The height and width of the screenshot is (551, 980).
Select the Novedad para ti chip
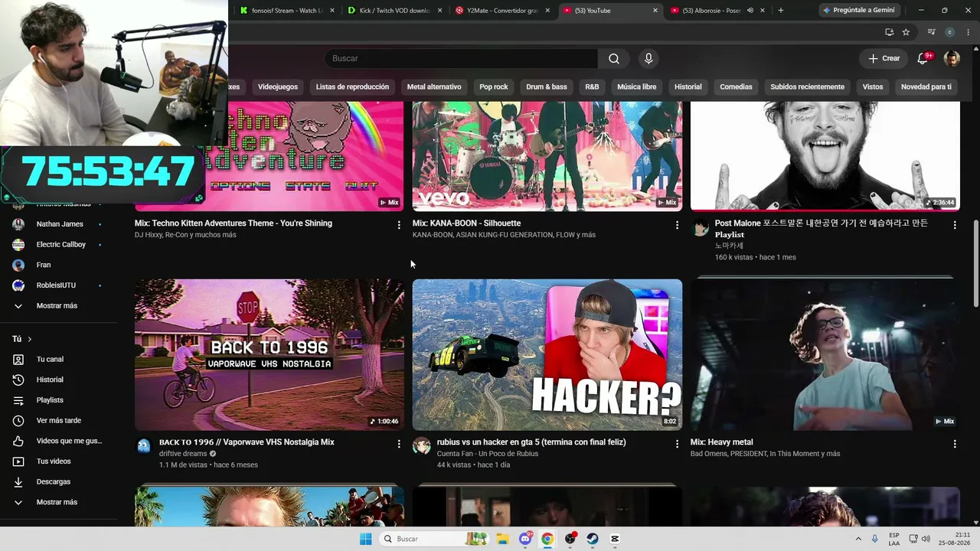pos(926,87)
